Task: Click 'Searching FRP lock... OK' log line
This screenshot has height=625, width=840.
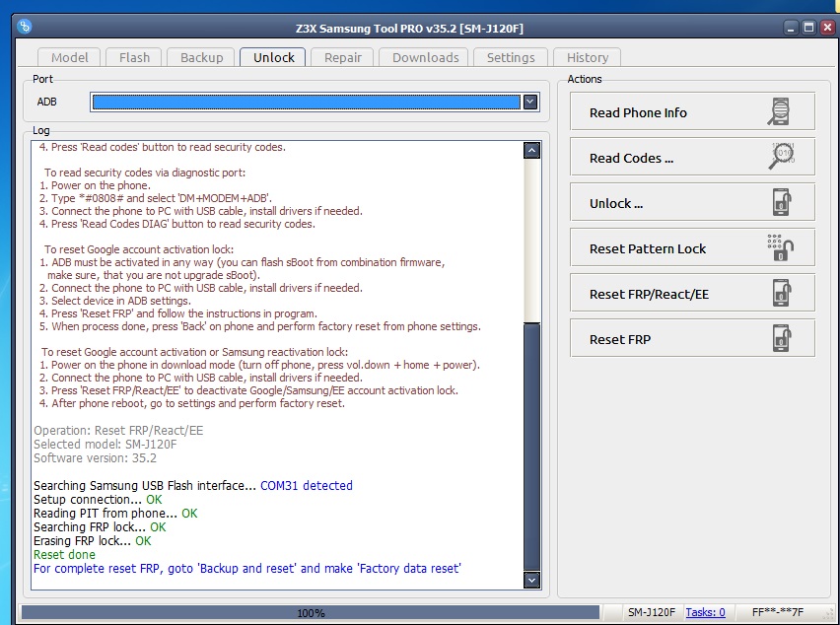Action: 100,527
